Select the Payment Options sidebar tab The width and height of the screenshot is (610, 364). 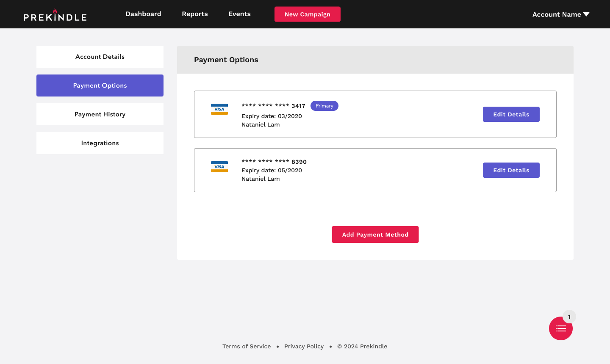pyautogui.click(x=100, y=85)
